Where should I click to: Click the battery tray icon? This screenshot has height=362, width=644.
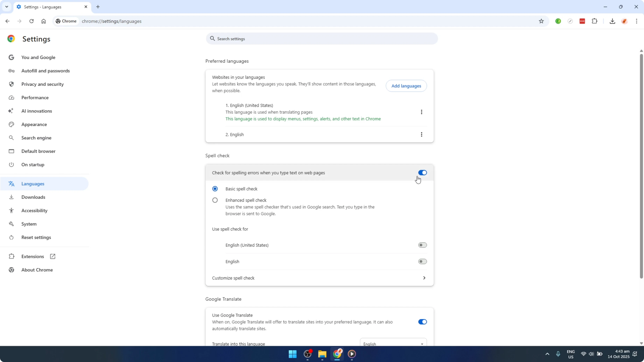coord(600,354)
